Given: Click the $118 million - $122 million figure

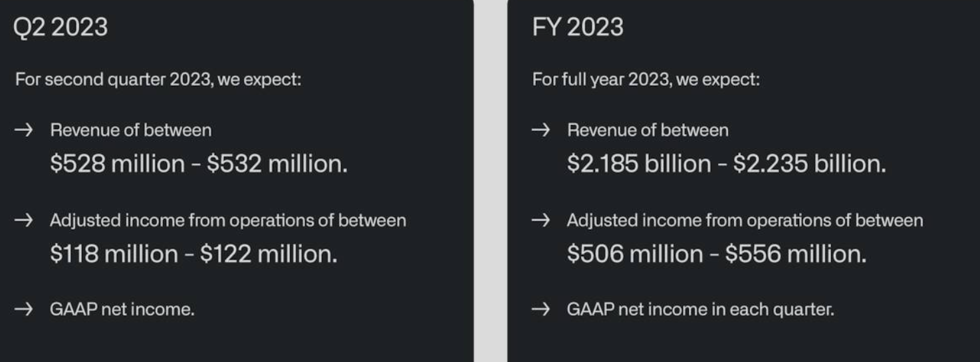Looking at the screenshot, I should (x=193, y=254).
